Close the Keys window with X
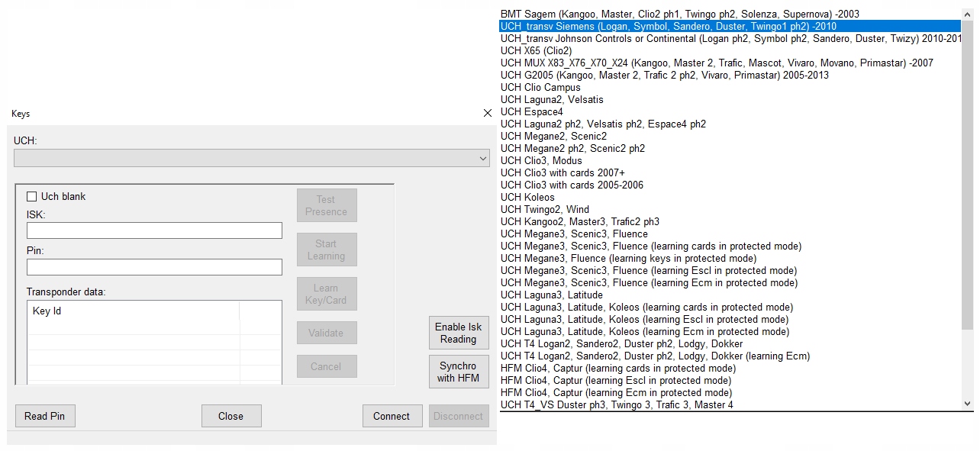Screen dimensions: 980x451 (x=488, y=113)
